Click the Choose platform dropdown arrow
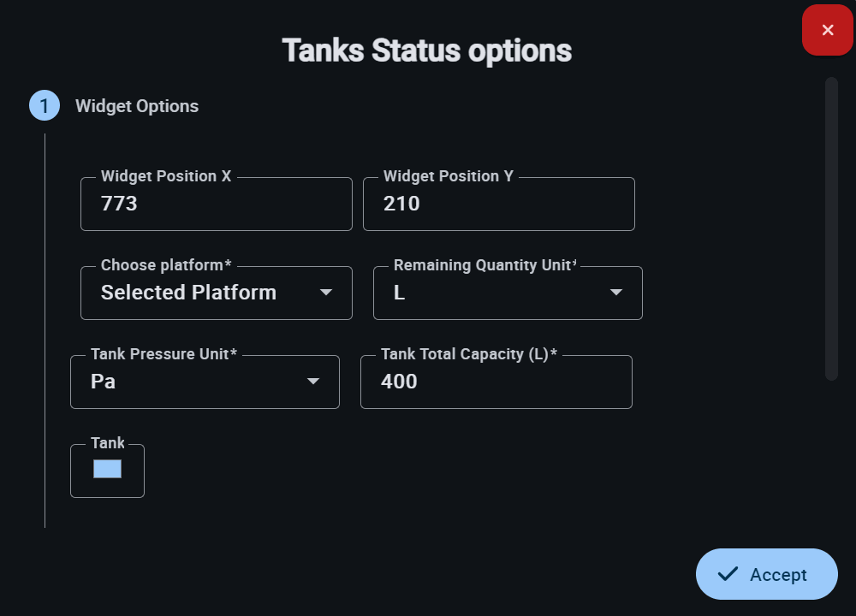Image resolution: width=856 pixels, height=616 pixels. tap(325, 293)
